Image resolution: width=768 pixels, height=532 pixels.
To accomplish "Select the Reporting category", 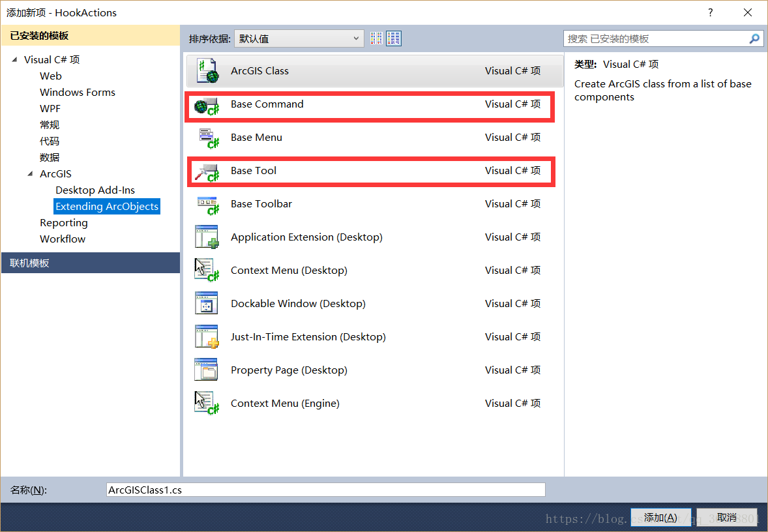I will tap(64, 223).
